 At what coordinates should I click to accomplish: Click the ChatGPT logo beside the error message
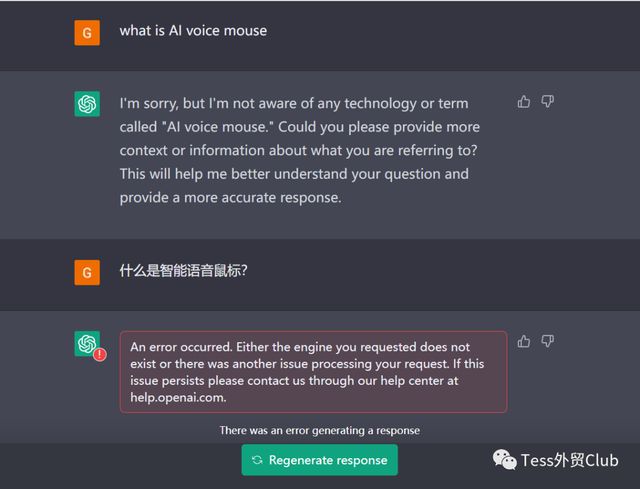pyautogui.click(x=87, y=344)
